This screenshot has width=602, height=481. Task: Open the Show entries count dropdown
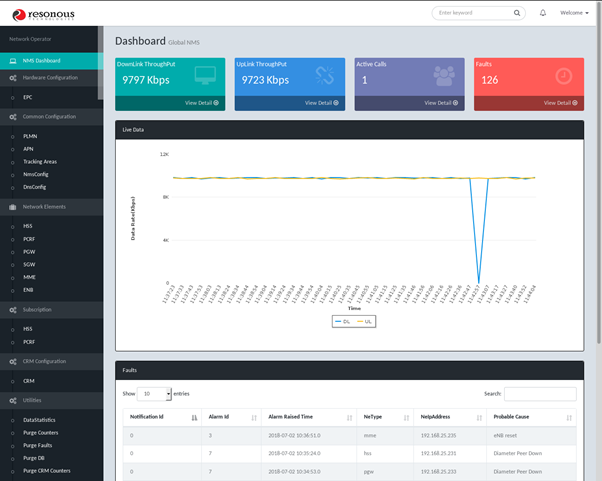click(x=154, y=394)
